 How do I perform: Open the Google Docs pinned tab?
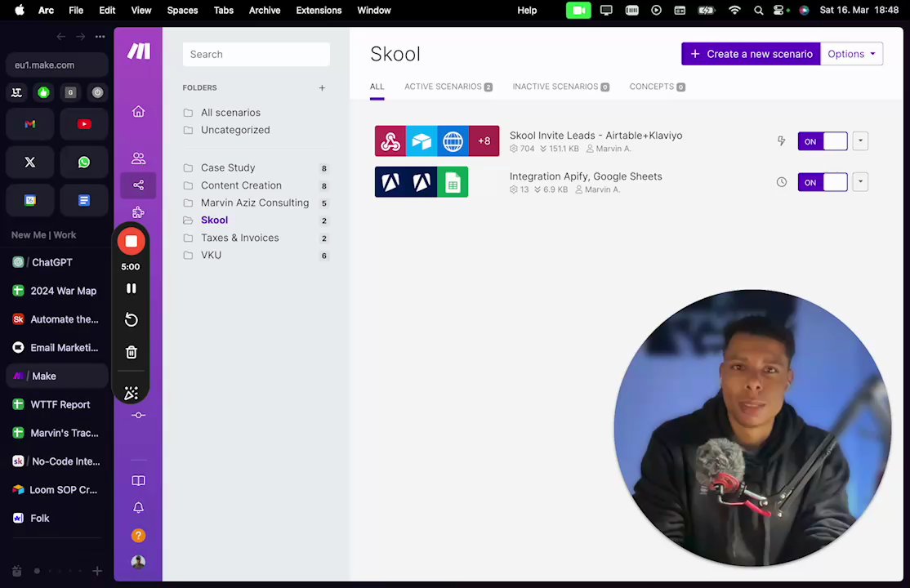click(x=84, y=200)
